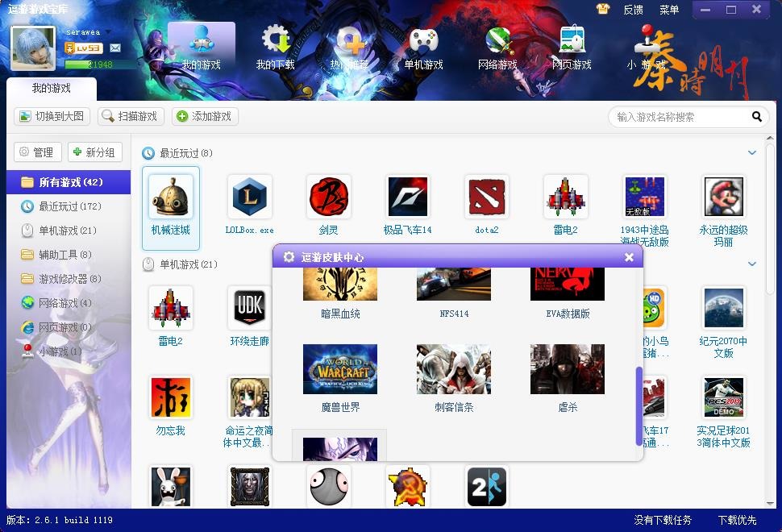Viewport: 782px width, 532px height.
Task: Launch the UDK 环绕走廊 game
Action: pyautogui.click(x=249, y=308)
